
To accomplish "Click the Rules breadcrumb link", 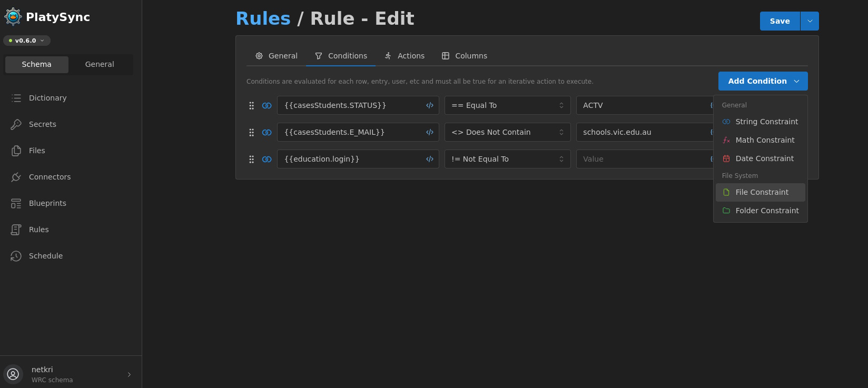I will [x=263, y=18].
